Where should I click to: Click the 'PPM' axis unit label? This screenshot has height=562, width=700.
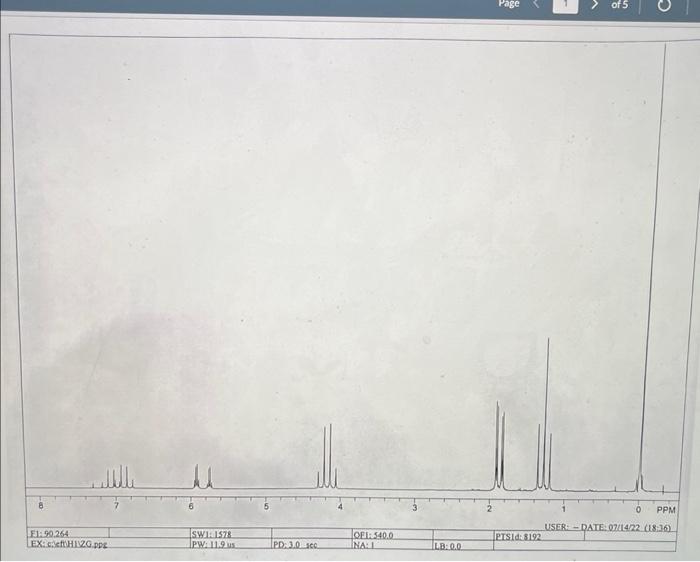[666, 510]
